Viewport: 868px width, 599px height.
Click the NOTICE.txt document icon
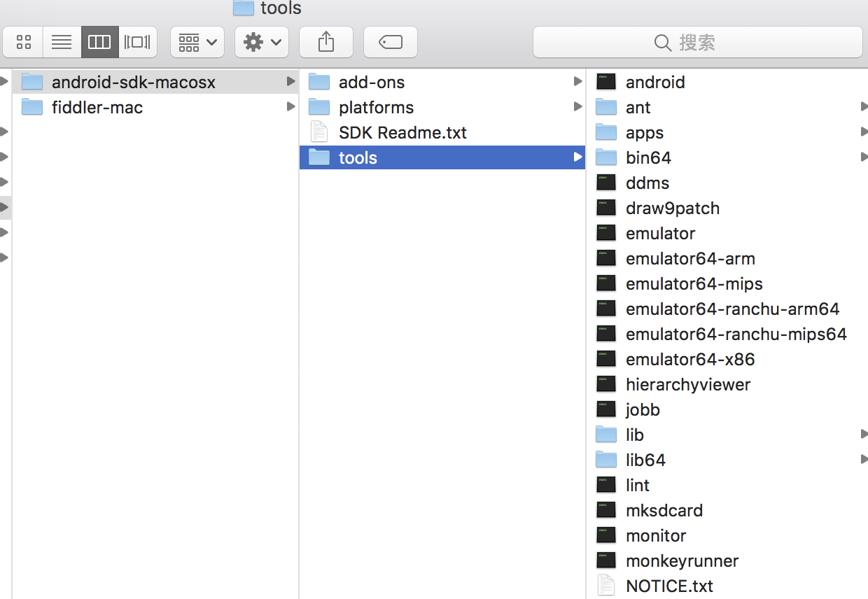(x=606, y=586)
